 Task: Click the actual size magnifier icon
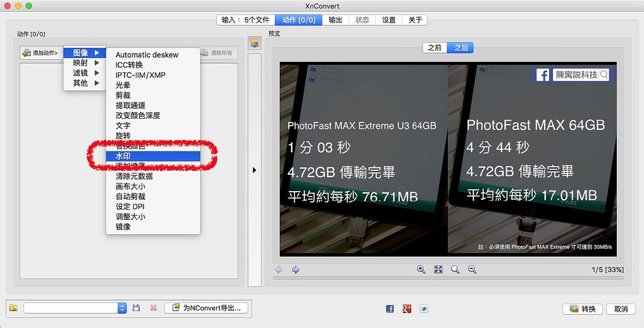pos(455,270)
